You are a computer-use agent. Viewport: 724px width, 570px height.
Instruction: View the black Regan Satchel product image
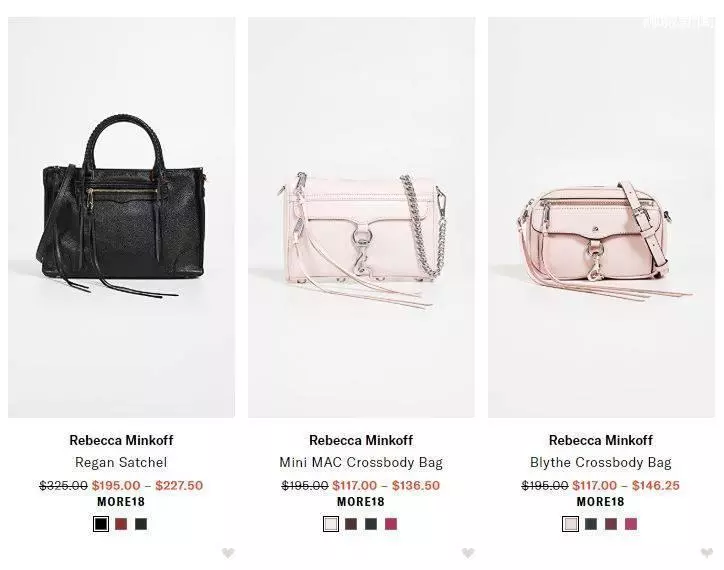point(121,218)
